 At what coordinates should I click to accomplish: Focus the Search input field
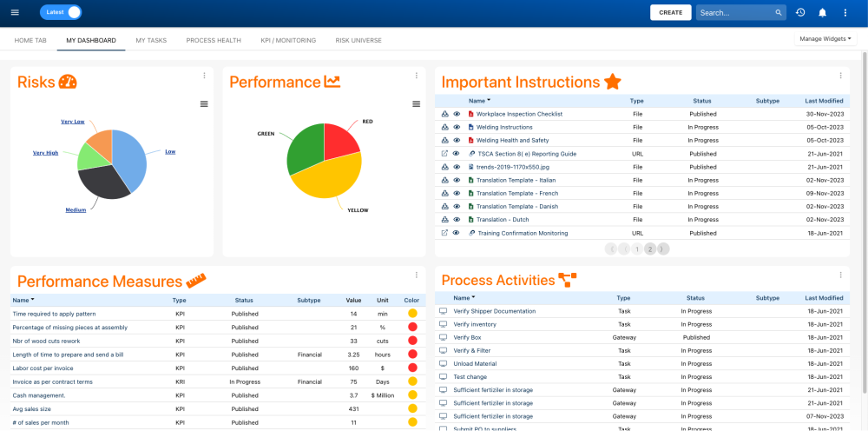[x=734, y=12]
